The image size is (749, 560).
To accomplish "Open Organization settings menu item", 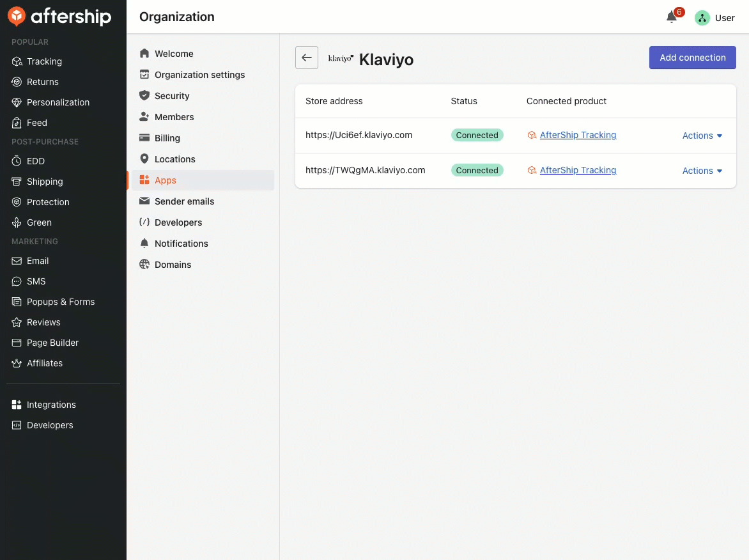I will [203, 75].
